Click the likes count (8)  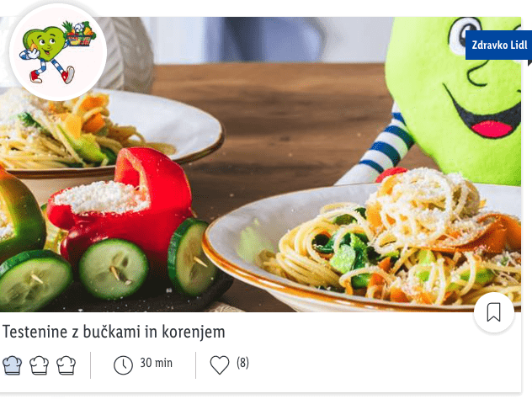pos(242,363)
